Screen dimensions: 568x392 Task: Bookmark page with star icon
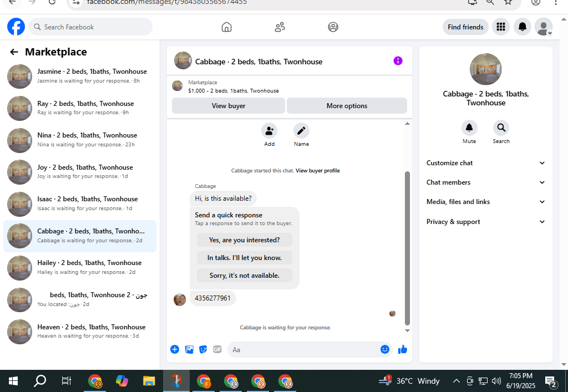[x=508, y=2]
